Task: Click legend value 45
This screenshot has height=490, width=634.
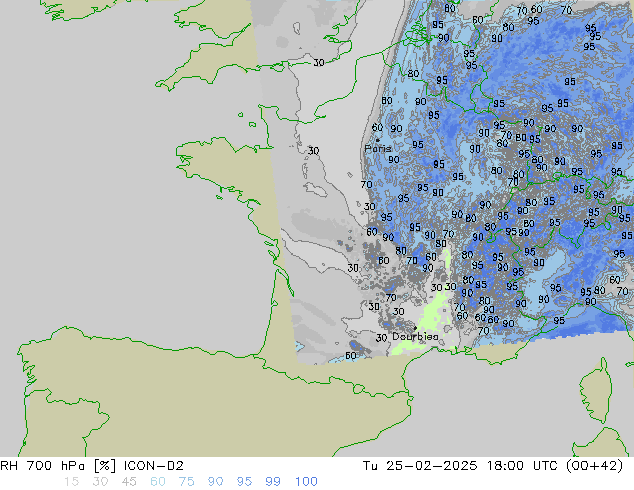Action: point(129,482)
